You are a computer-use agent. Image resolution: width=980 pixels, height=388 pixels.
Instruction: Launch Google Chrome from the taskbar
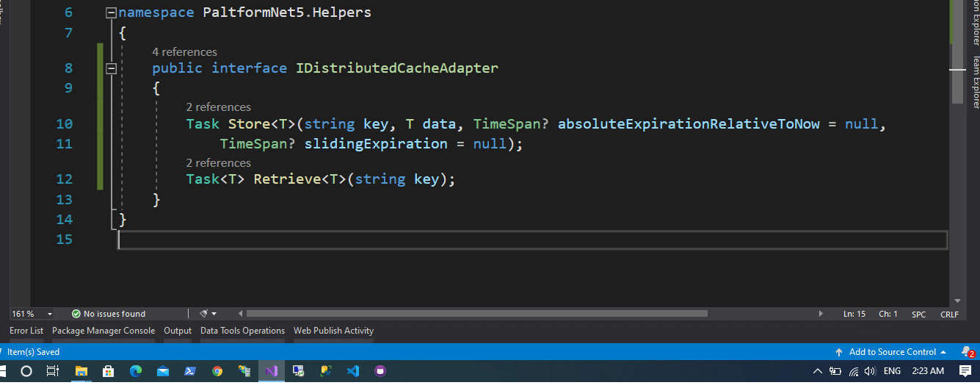pos(217,371)
